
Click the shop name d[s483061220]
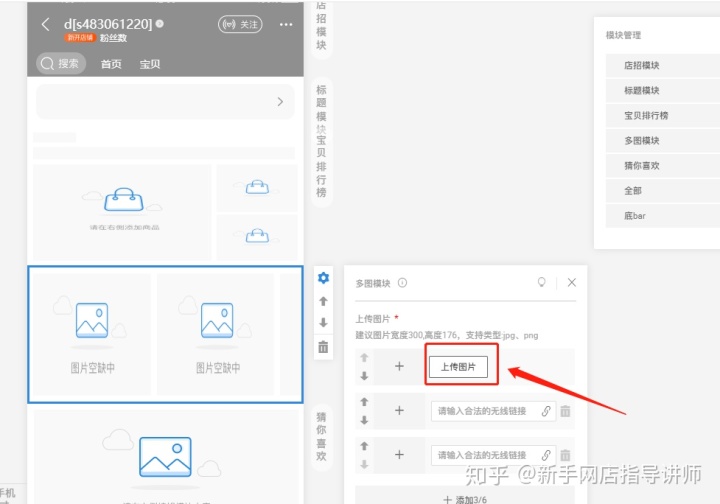coord(108,24)
